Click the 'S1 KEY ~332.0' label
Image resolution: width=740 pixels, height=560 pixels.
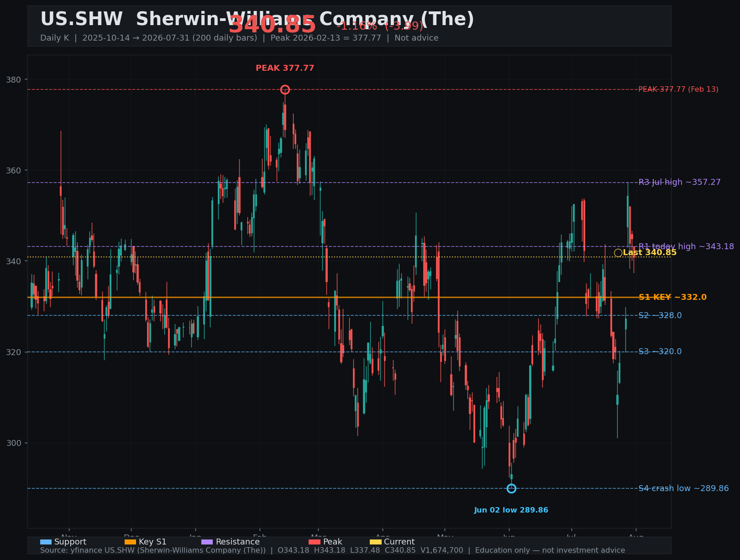(673, 297)
